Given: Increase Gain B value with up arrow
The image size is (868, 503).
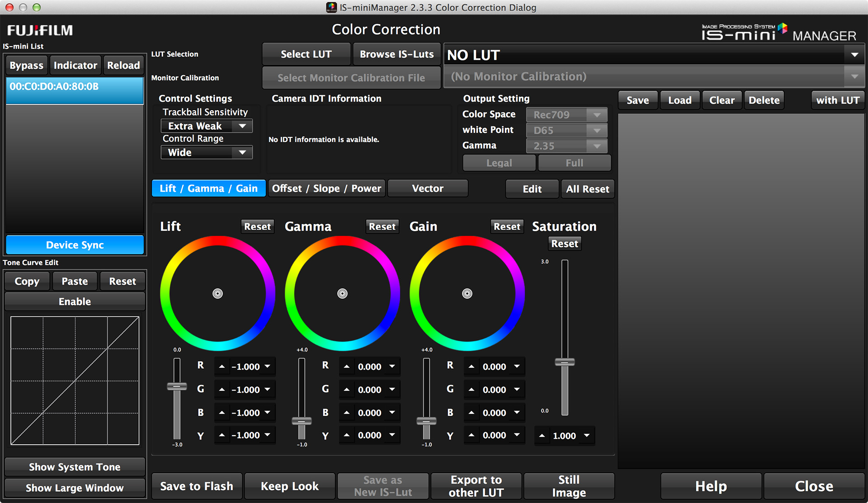Looking at the screenshot, I should [x=472, y=413].
